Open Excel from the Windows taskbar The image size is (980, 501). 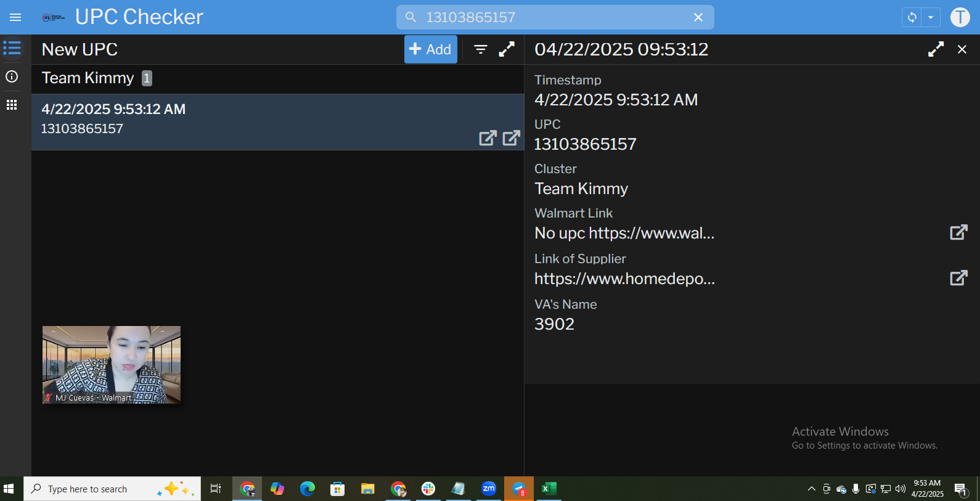(x=549, y=489)
